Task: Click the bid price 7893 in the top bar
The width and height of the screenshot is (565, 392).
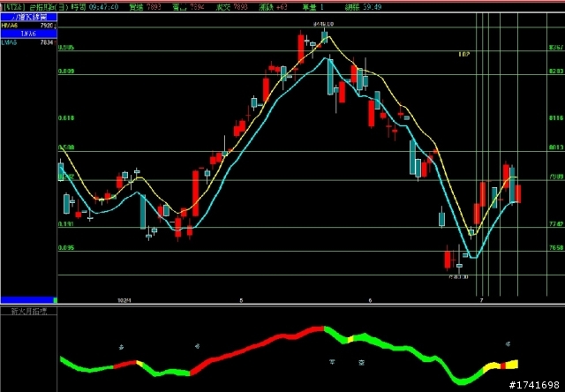Action: 154,7
